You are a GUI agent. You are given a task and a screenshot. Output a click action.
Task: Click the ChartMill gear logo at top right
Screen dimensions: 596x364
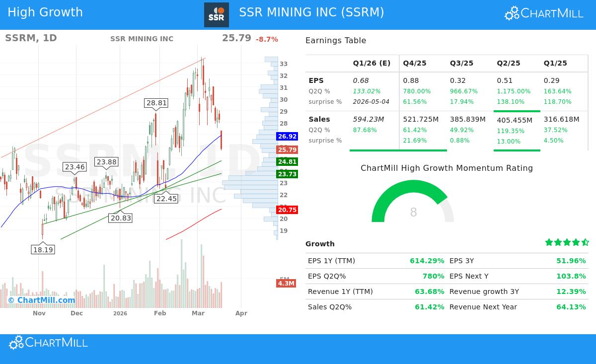pos(512,13)
